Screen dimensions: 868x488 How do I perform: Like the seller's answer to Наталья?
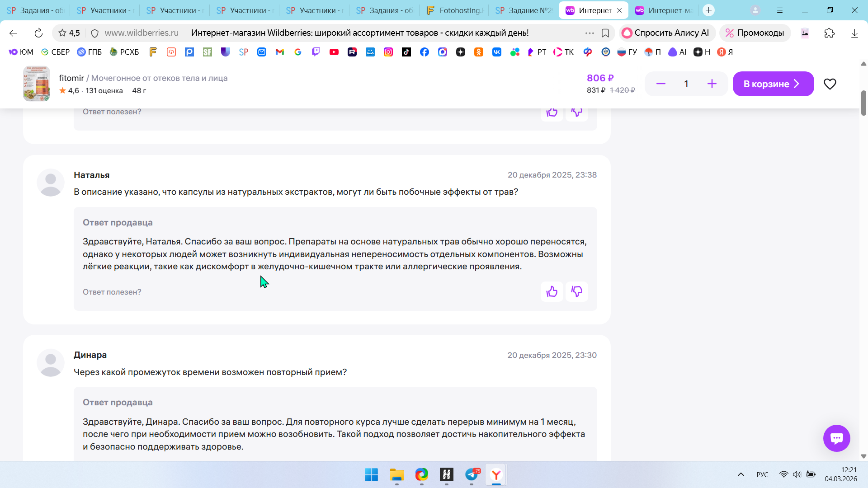point(552,292)
